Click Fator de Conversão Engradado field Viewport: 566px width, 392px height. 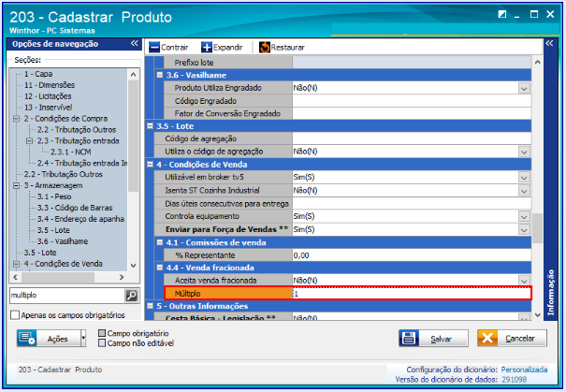coord(412,113)
